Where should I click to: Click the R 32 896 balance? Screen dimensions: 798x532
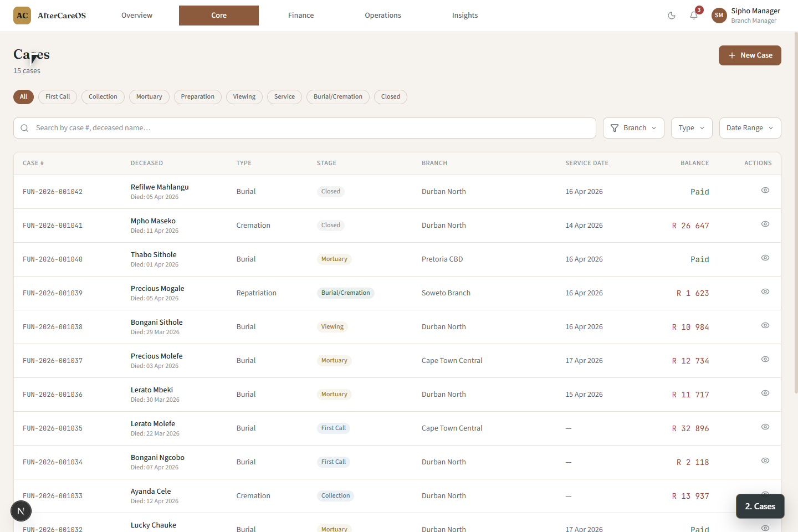pyautogui.click(x=690, y=428)
